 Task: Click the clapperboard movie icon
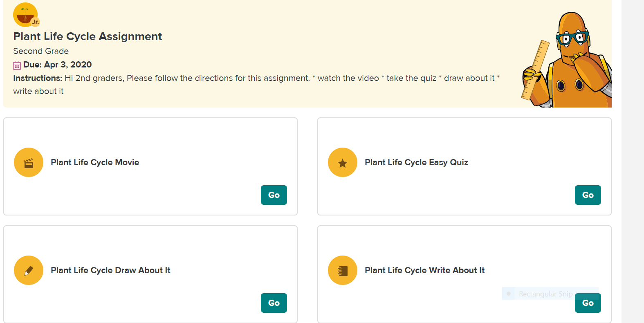click(29, 162)
